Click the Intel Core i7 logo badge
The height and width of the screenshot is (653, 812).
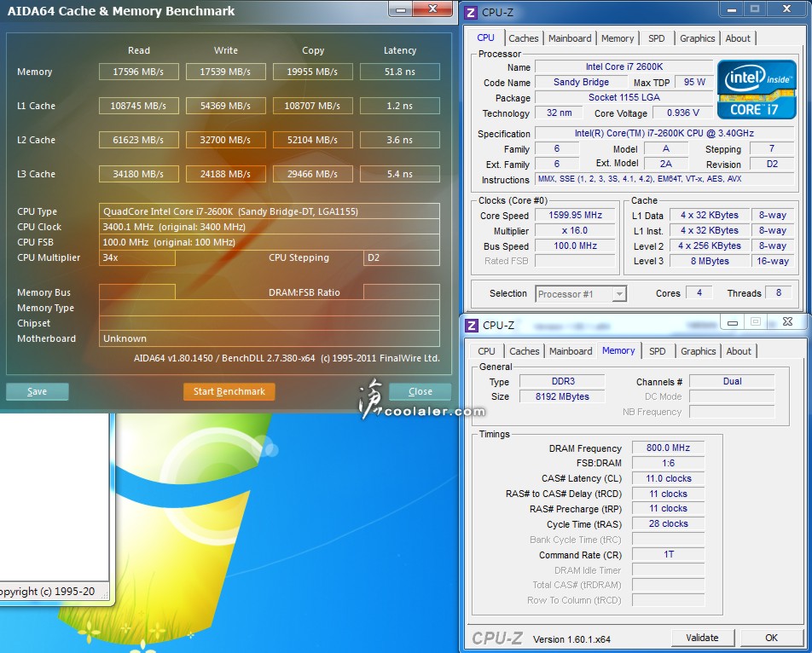756,90
